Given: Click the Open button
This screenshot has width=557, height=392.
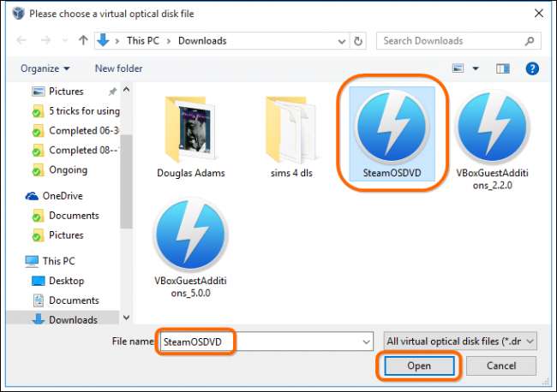Looking at the screenshot, I should pyautogui.click(x=419, y=365).
